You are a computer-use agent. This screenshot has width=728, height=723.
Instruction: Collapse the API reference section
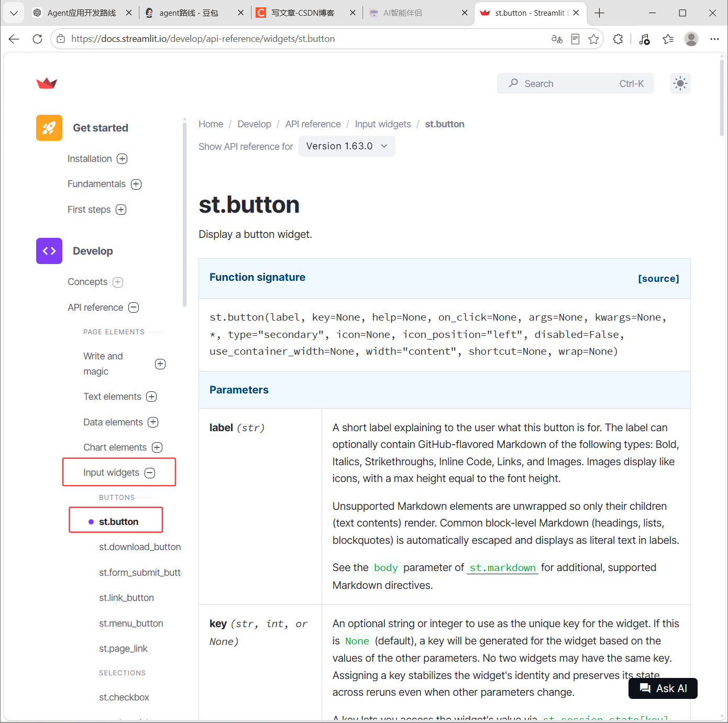tap(134, 308)
